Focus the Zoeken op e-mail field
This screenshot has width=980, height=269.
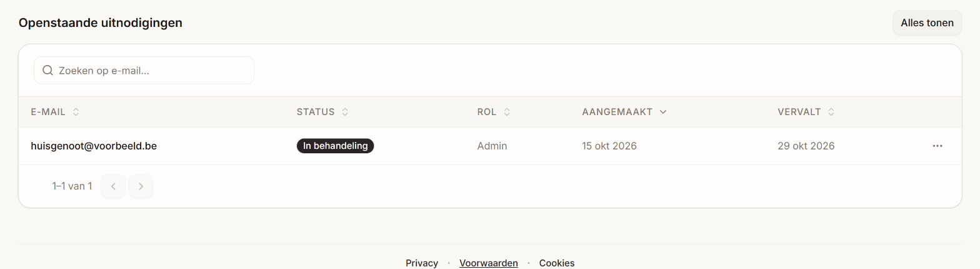(144, 71)
